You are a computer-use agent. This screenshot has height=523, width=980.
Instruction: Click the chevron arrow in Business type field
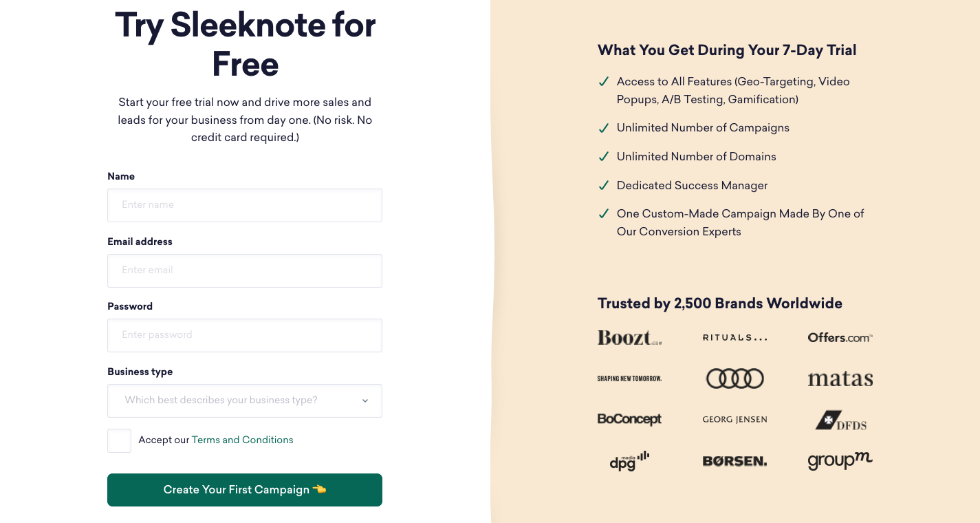coord(365,401)
